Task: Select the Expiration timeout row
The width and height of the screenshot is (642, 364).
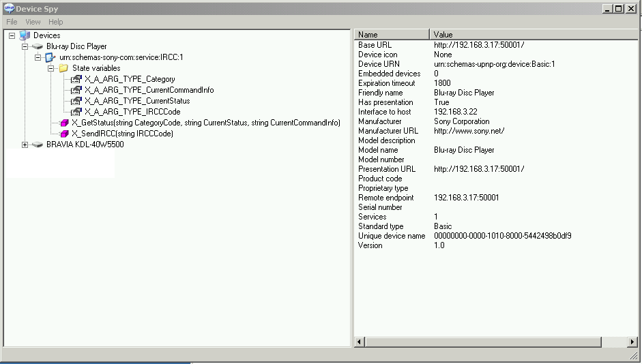Action: 496,83
